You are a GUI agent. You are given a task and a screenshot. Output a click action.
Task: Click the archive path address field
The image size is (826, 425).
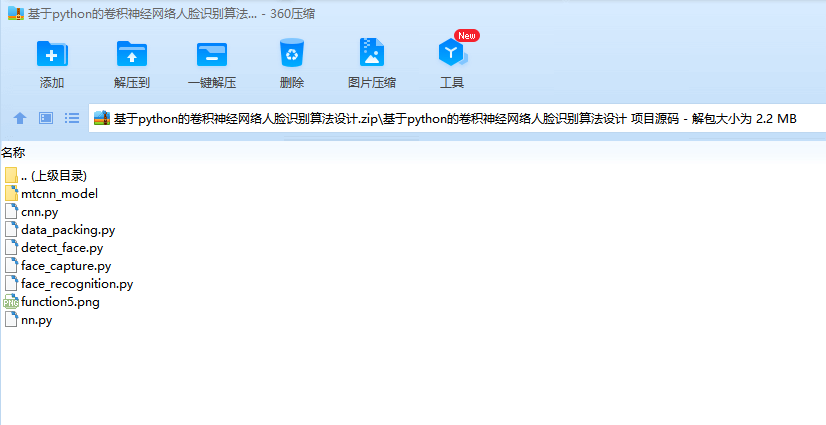457,118
